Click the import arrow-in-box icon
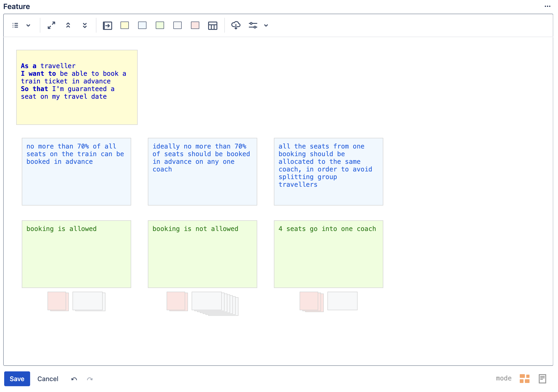Image resolution: width=558 pixels, height=392 pixels. (x=108, y=25)
